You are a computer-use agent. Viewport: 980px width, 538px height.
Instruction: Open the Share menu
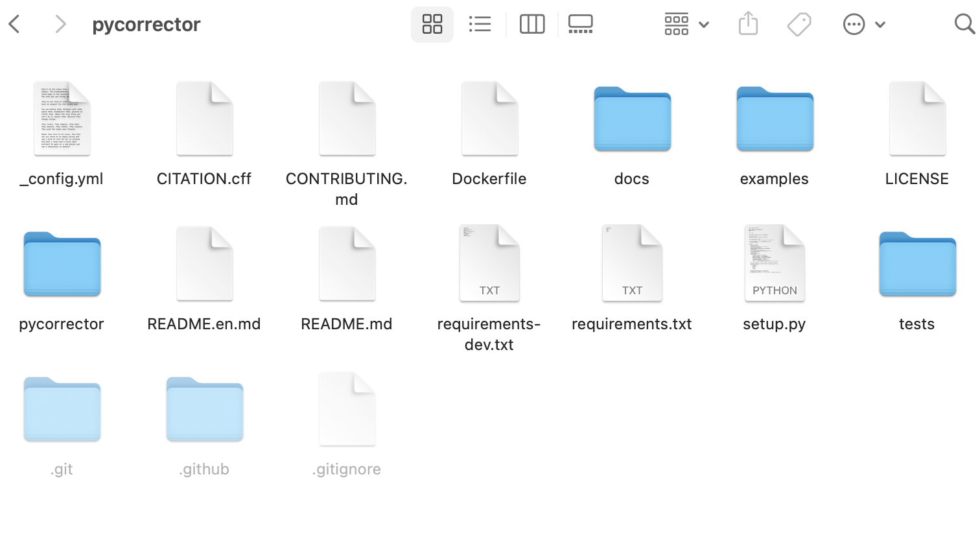pyautogui.click(x=748, y=23)
